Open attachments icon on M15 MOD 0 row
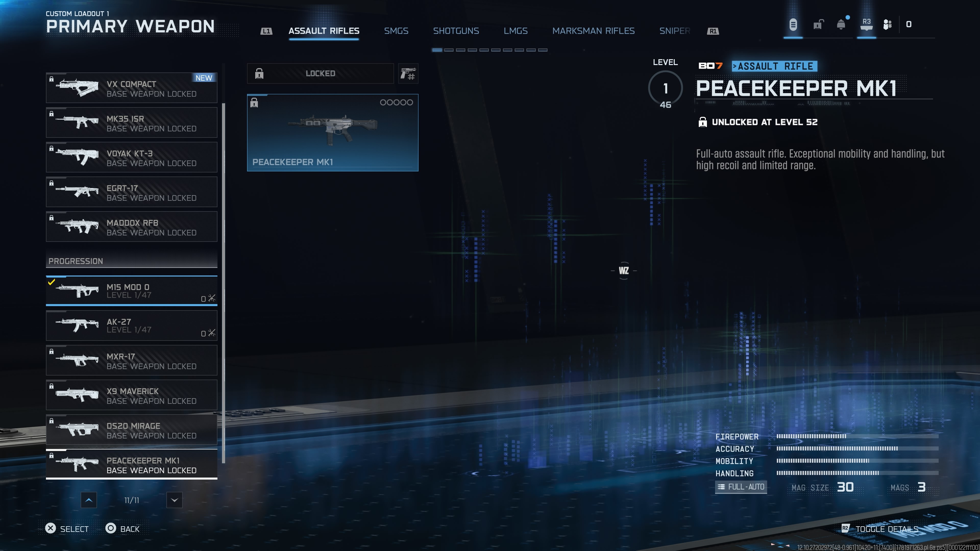 click(x=212, y=298)
